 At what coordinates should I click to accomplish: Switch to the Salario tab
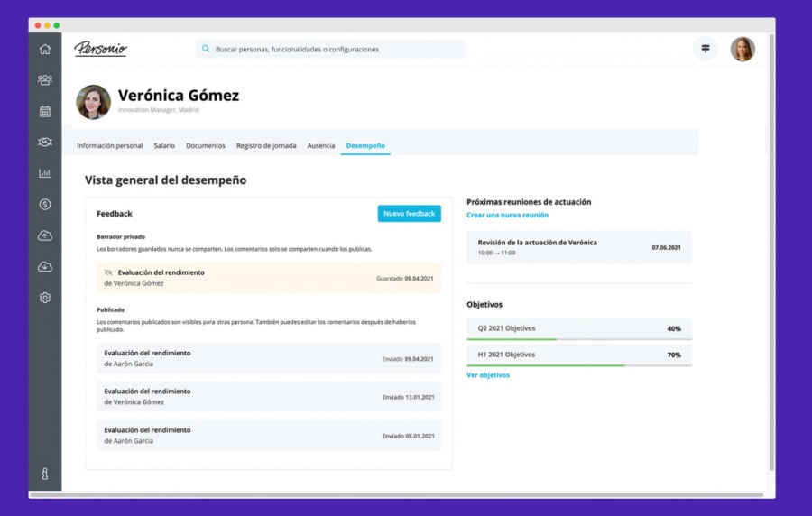coord(164,146)
